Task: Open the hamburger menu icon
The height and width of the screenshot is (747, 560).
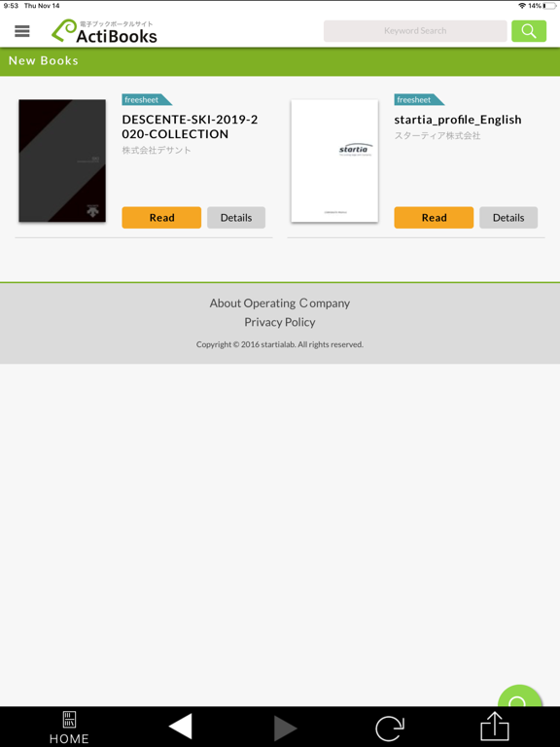Action: (22, 31)
